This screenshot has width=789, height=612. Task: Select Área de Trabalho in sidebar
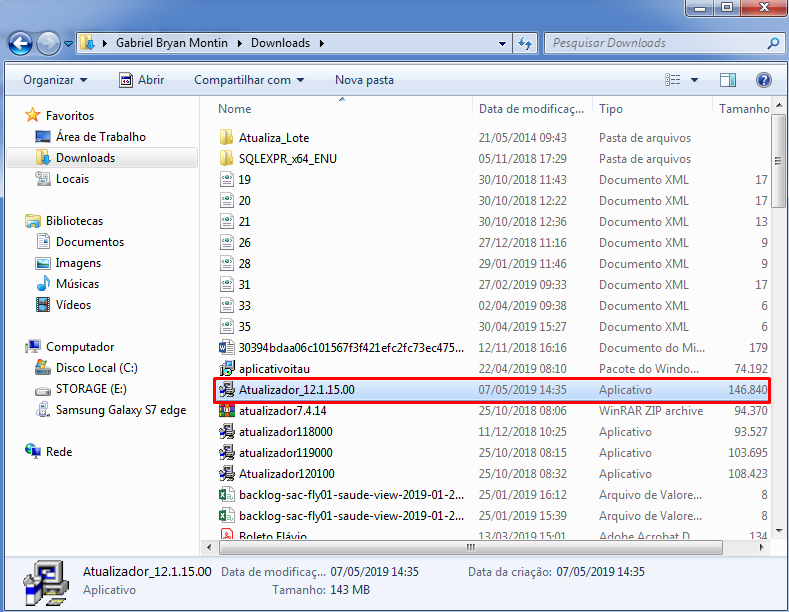pyautogui.click(x=91, y=136)
